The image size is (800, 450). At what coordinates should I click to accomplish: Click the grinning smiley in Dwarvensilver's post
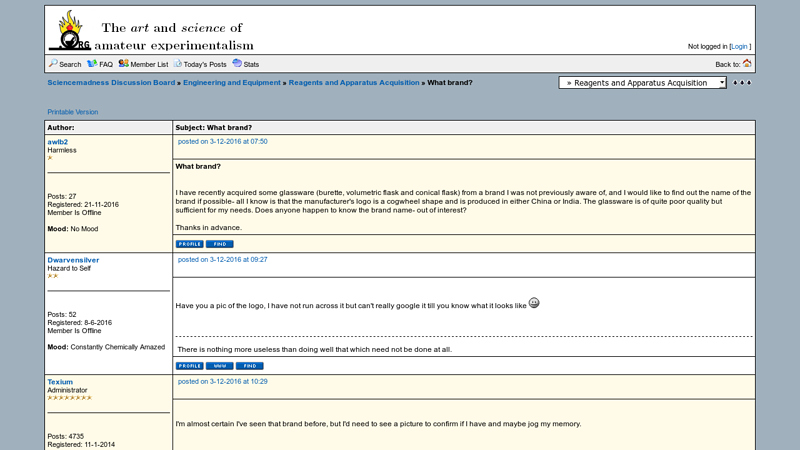pos(534,303)
